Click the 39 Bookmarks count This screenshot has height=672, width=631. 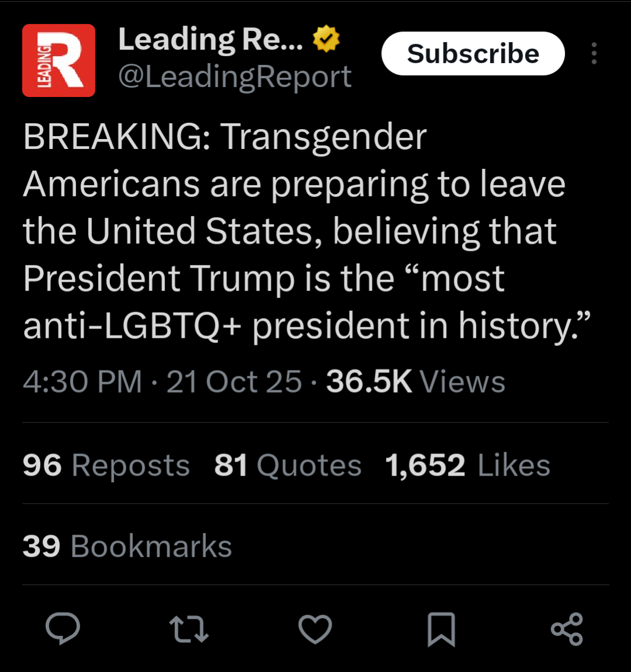tap(127, 546)
